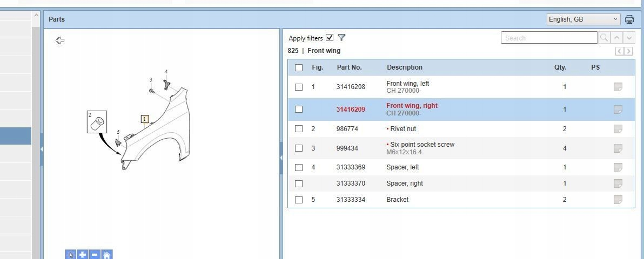This screenshot has height=259, width=644.
Task: Click callout 2 rivet nut in diagram
Action: coord(97,122)
